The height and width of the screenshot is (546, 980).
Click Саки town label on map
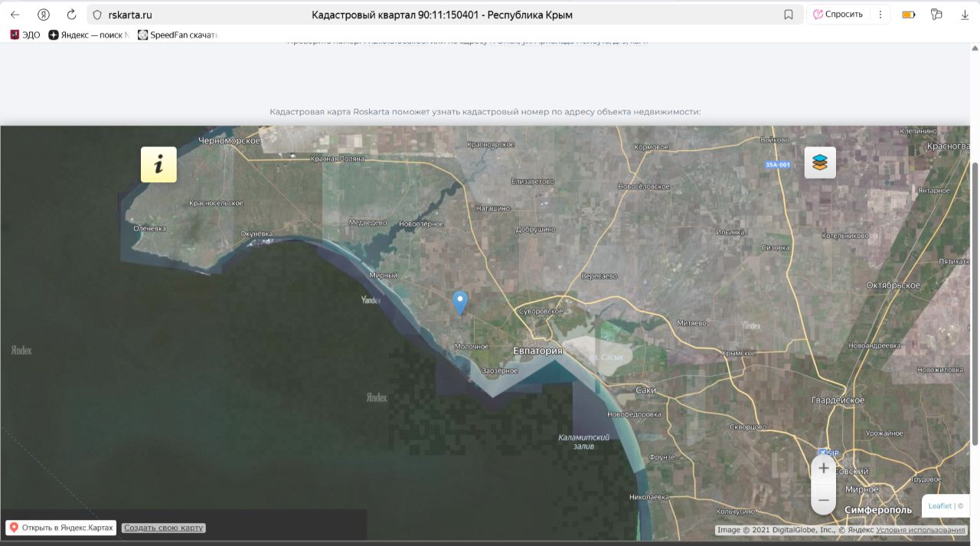[x=646, y=390]
